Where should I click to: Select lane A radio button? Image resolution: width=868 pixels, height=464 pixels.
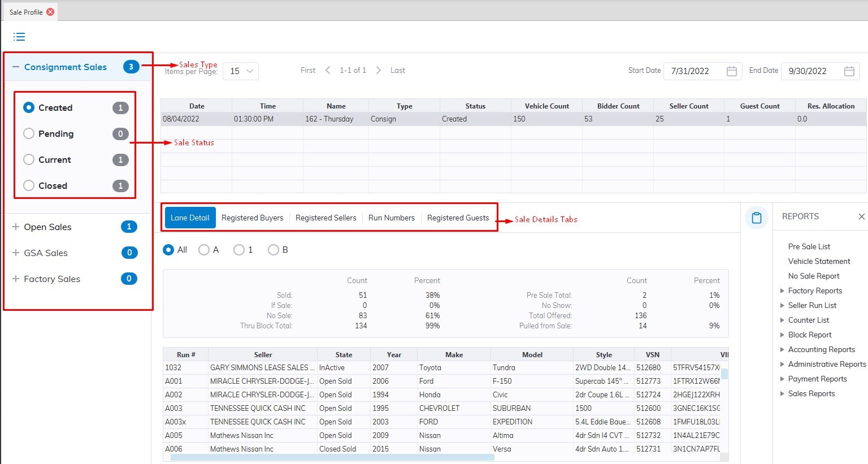click(x=204, y=250)
